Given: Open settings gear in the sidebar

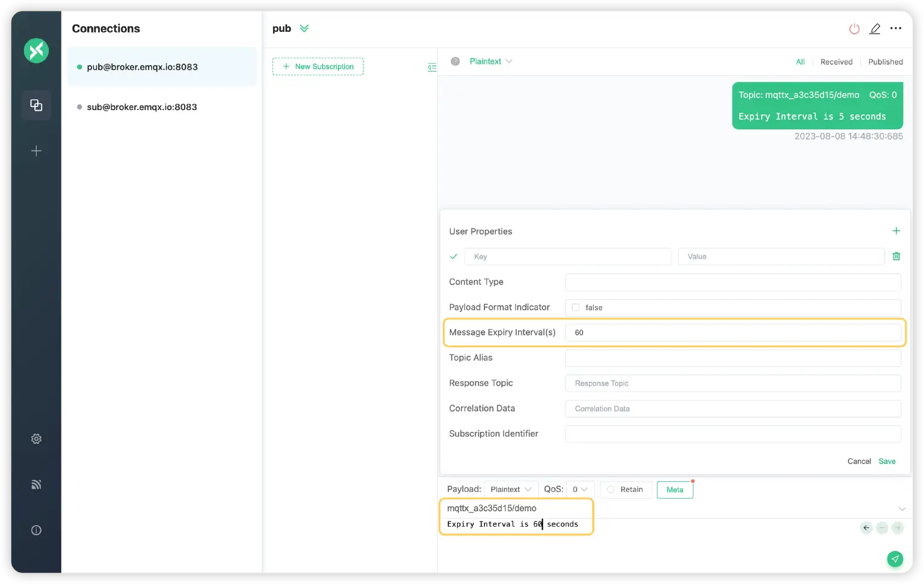Looking at the screenshot, I should tap(36, 439).
